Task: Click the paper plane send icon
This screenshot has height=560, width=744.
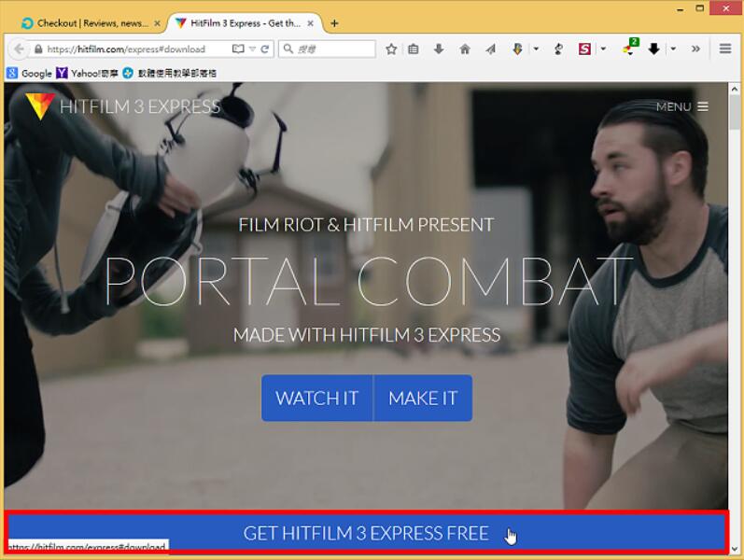Action: [x=491, y=49]
